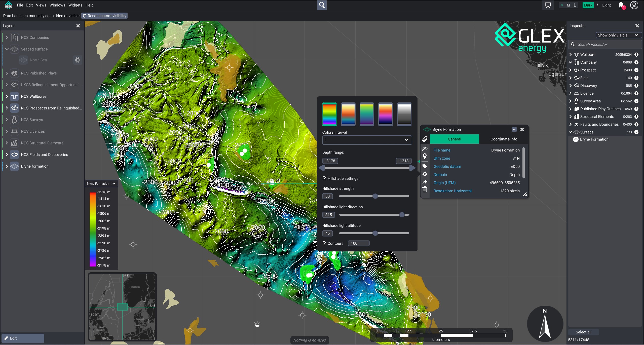Screen dimensions: 644x345
Task: Switch to Light theme
Action: pos(606,5)
